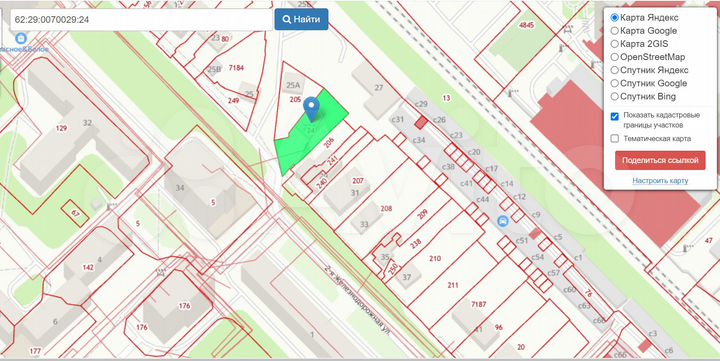
Task: Select Спутник Google radio option
Action: 614,83
